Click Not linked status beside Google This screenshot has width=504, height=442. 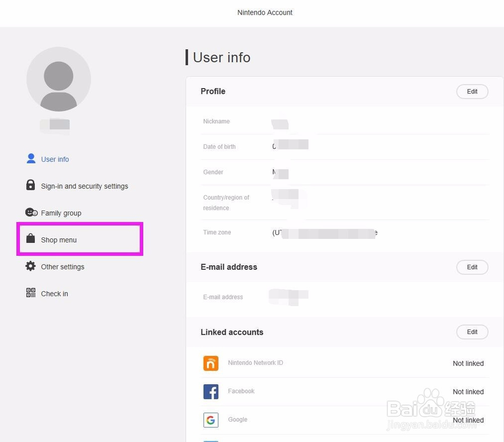click(468, 420)
